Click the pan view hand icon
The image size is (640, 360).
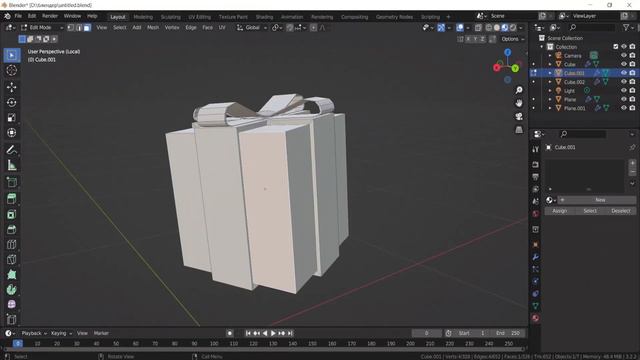[x=519, y=103]
